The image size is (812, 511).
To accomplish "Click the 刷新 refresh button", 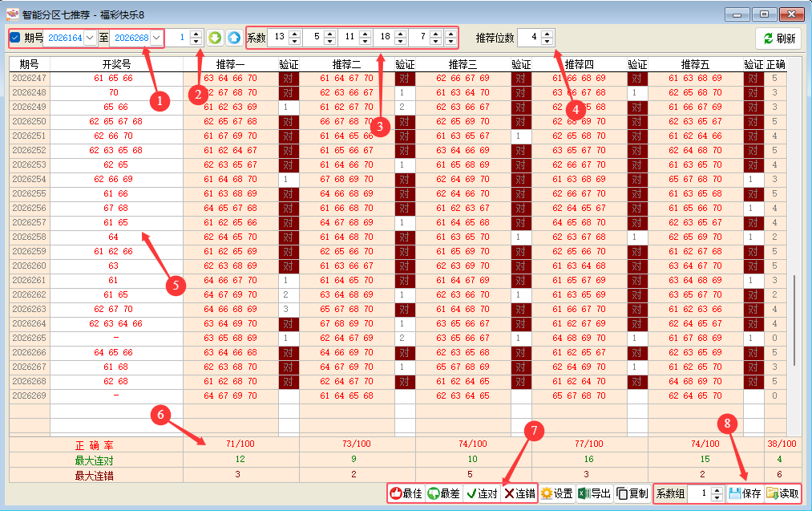I will tap(779, 39).
